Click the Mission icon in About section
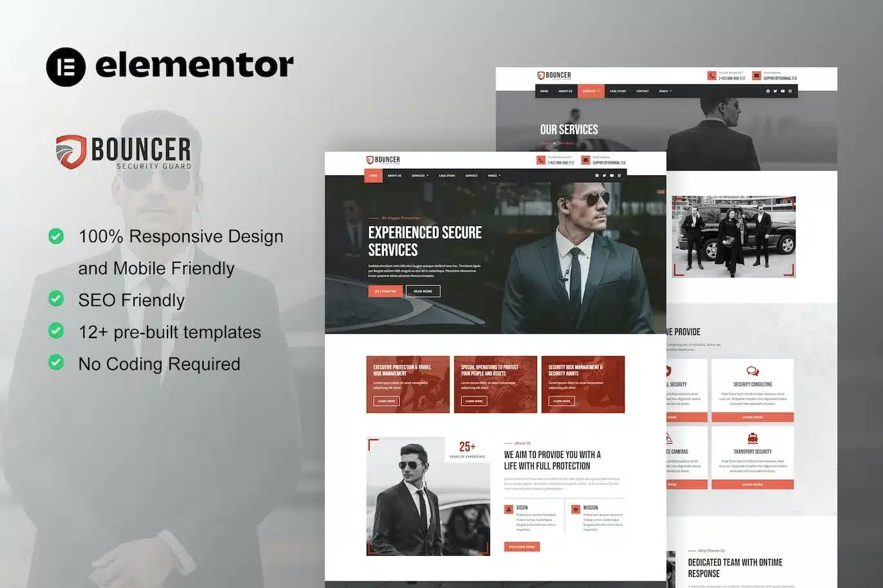The height and width of the screenshot is (588, 883). pyautogui.click(x=576, y=509)
